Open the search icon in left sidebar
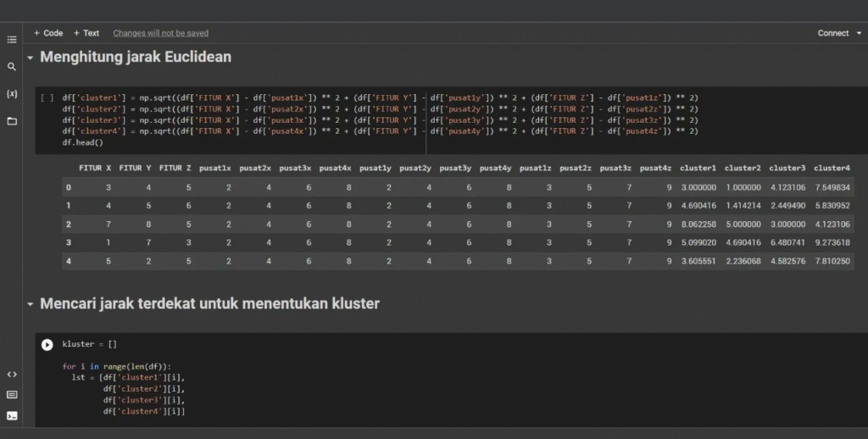This screenshot has height=439, width=868. tap(12, 67)
